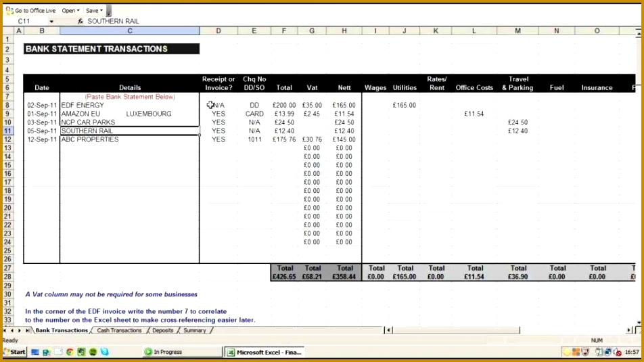Click the second quick launch icon beside Show Desktop

(x=47, y=352)
